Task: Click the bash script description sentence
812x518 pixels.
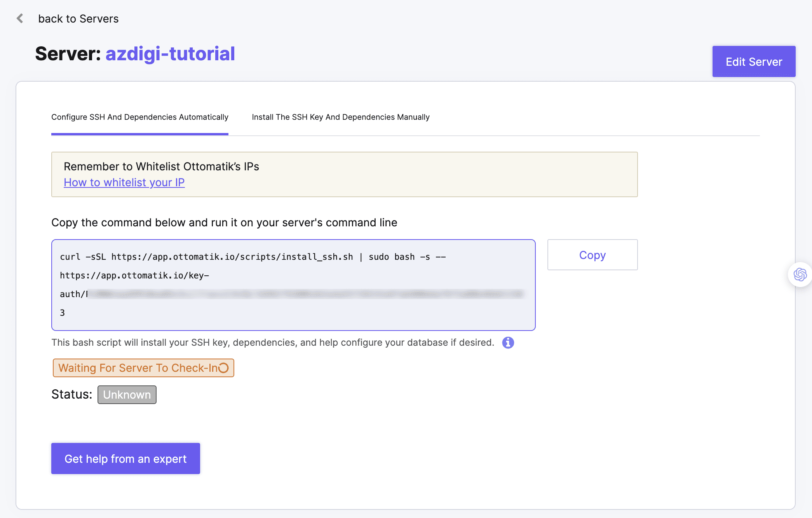Action: pyautogui.click(x=272, y=343)
